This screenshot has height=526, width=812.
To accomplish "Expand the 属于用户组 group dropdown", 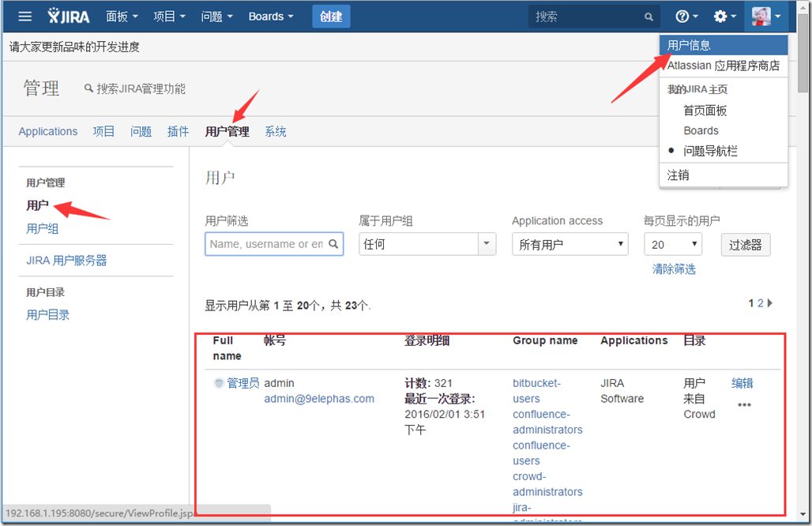I will 487,245.
